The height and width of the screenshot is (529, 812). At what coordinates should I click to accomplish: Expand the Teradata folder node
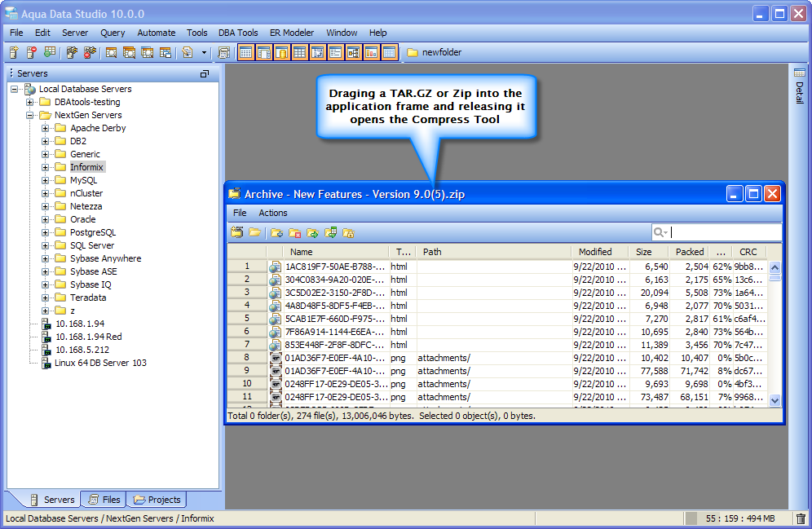point(46,298)
